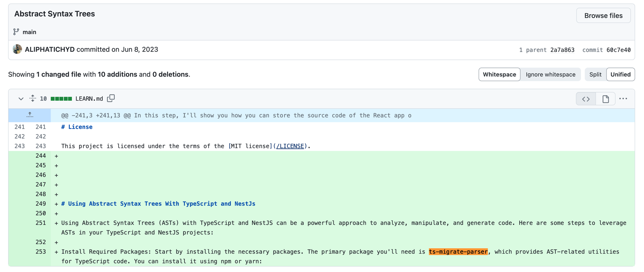Switch to rich diff file view
Viewport: 644px width, 272px height.
click(x=605, y=99)
